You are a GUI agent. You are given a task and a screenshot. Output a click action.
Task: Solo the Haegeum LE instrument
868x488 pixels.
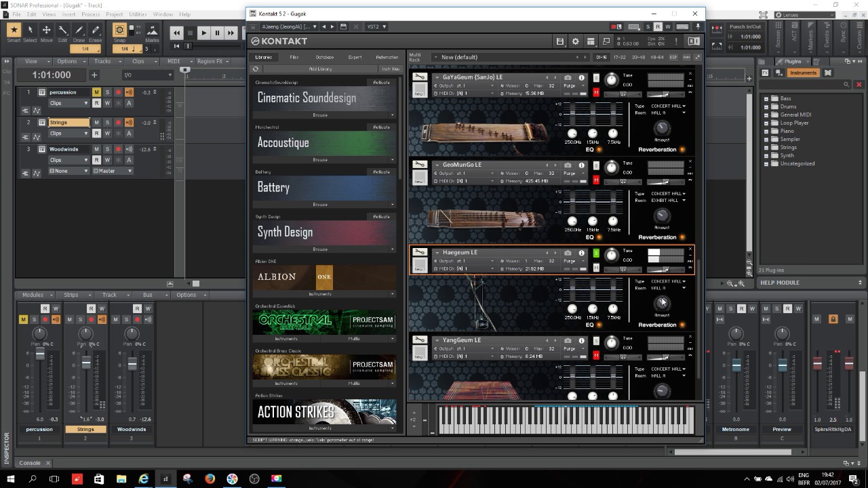tap(596, 253)
